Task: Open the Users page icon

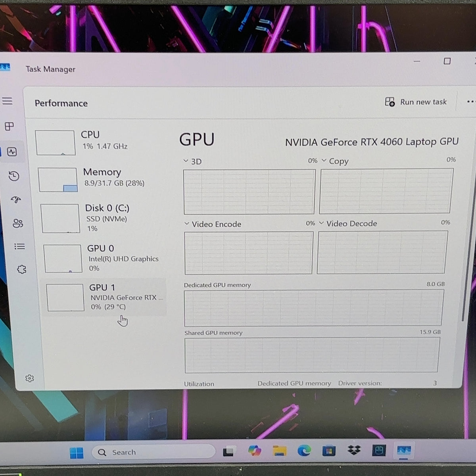Action: [x=18, y=223]
